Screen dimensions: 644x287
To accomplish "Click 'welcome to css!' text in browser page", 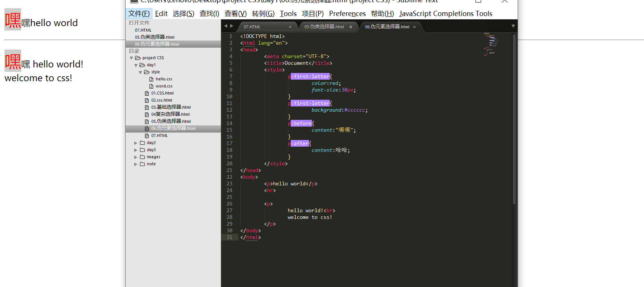I will tap(38, 78).
